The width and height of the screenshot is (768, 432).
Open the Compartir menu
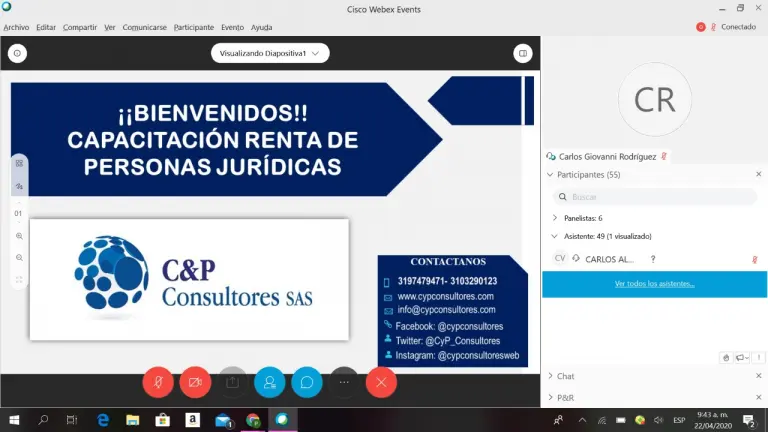point(80,27)
